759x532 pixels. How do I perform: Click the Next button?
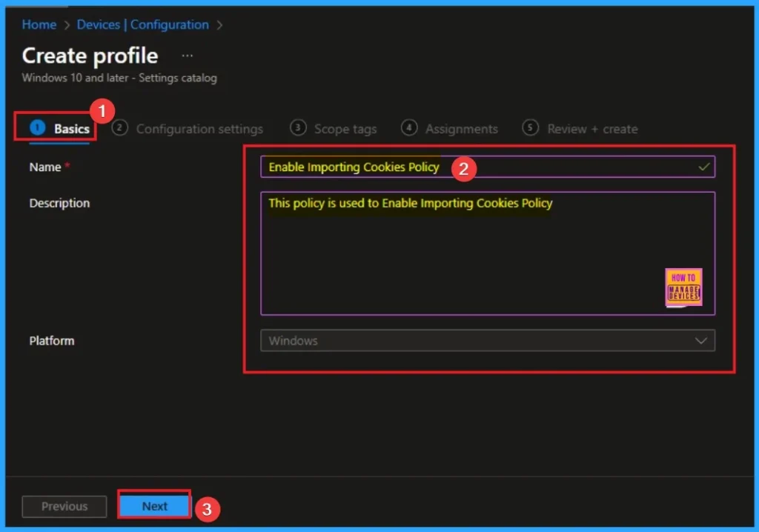click(x=154, y=506)
